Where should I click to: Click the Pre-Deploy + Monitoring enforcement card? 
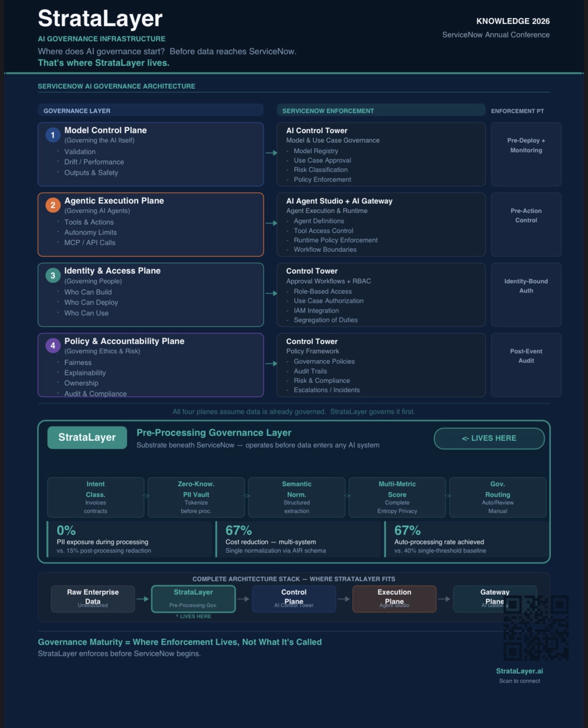click(x=526, y=154)
